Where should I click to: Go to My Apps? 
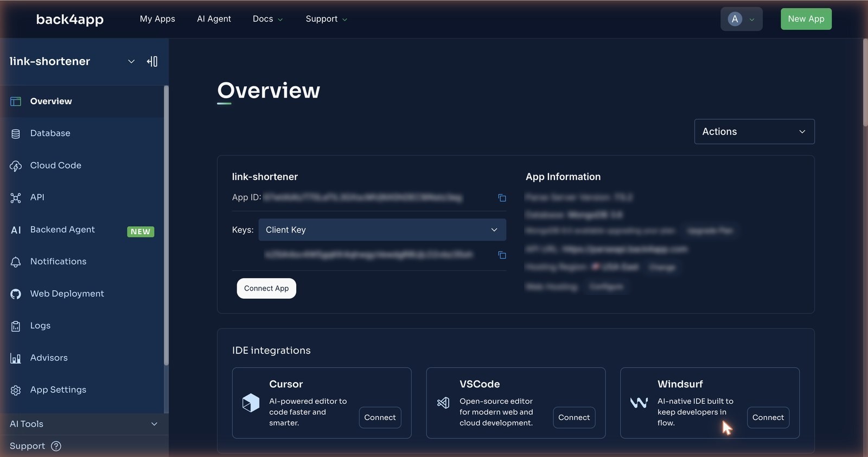[x=157, y=19]
